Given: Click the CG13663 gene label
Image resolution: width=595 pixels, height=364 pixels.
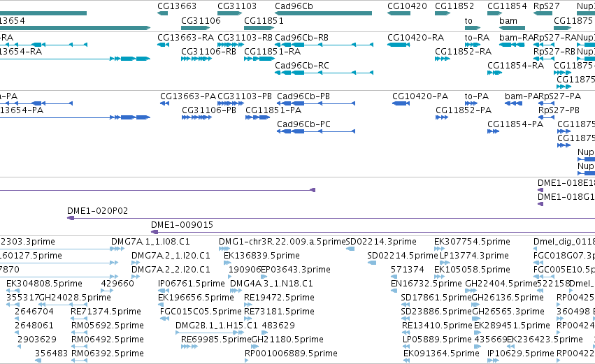Looking at the screenshot, I should [177, 6].
